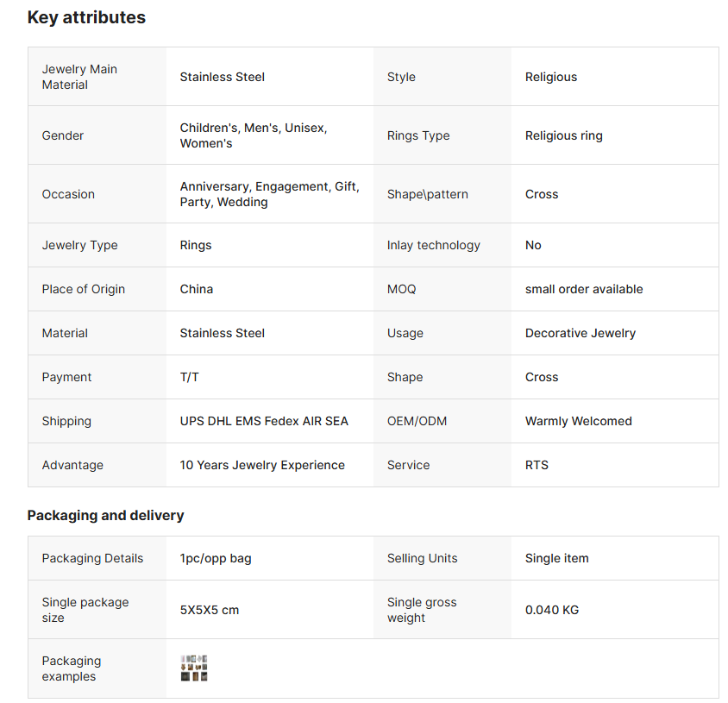Viewport: 728px width, 703px height.
Task: Select the Jewelry Main Material label cell
Action: point(79,77)
